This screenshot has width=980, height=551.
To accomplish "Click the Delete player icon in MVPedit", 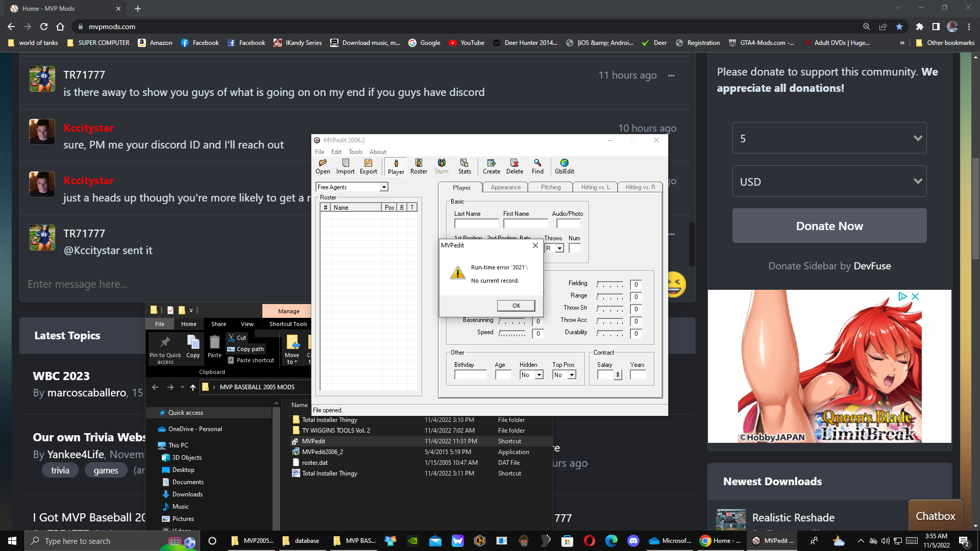I will coord(514,166).
